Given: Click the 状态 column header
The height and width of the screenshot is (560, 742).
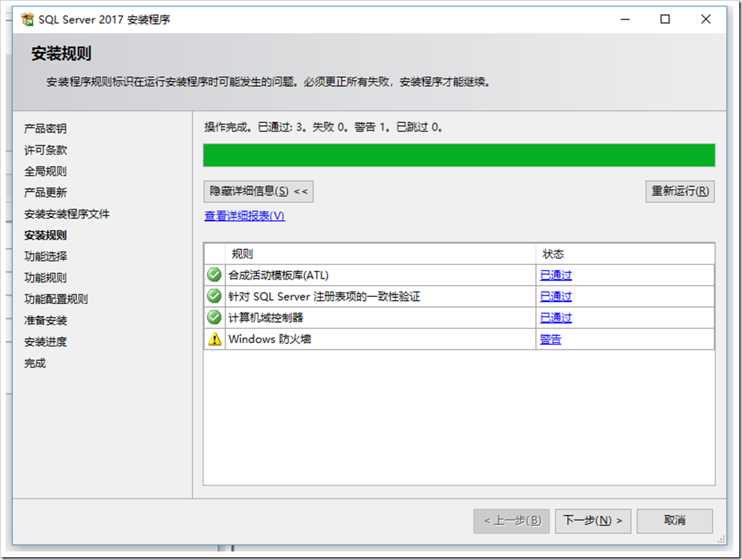Looking at the screenshot, I should tap(625, 254).
